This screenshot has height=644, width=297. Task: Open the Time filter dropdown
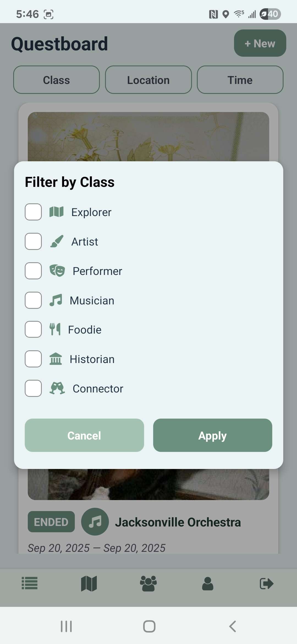coord(240,80)
